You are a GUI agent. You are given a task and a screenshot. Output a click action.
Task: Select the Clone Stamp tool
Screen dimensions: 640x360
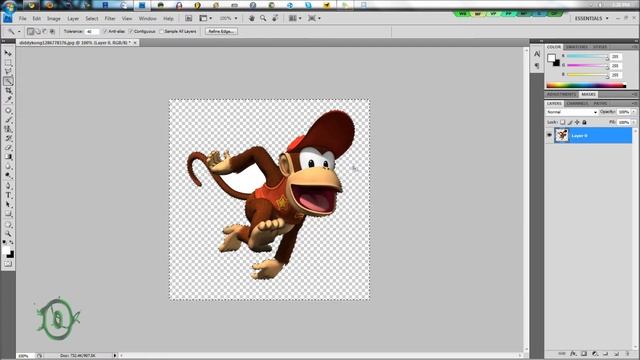pos(8,129)
